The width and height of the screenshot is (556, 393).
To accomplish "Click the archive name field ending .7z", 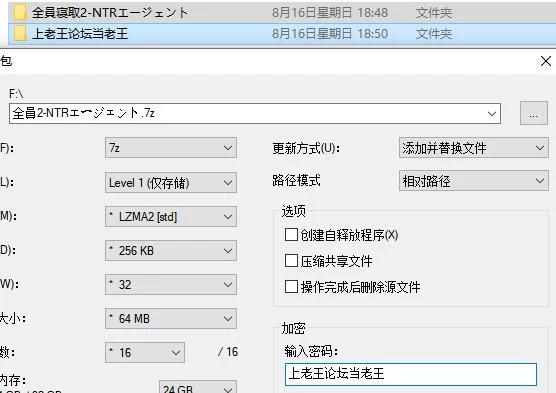I will click(255, 114).
